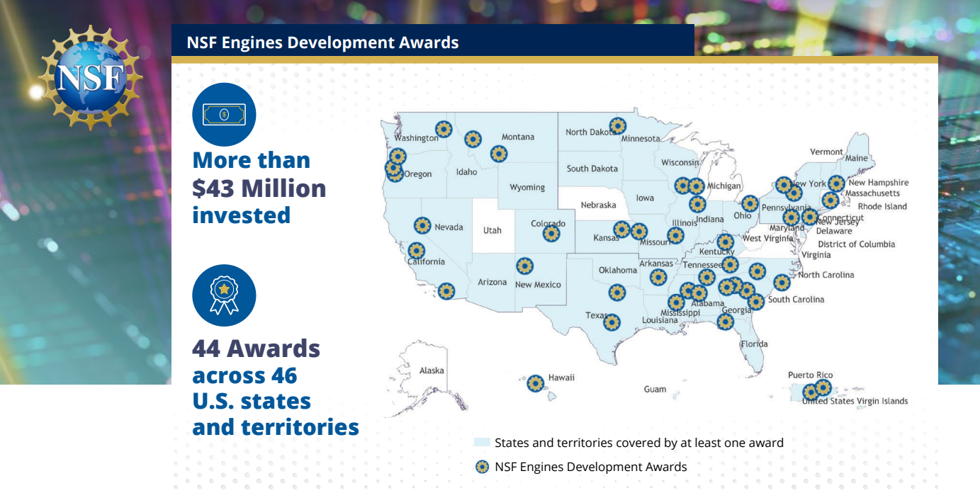Image resolution: width=980 pixels, height=493 pixels.
Task: Select the North Dakota award marker
Action: click(618, 126)
